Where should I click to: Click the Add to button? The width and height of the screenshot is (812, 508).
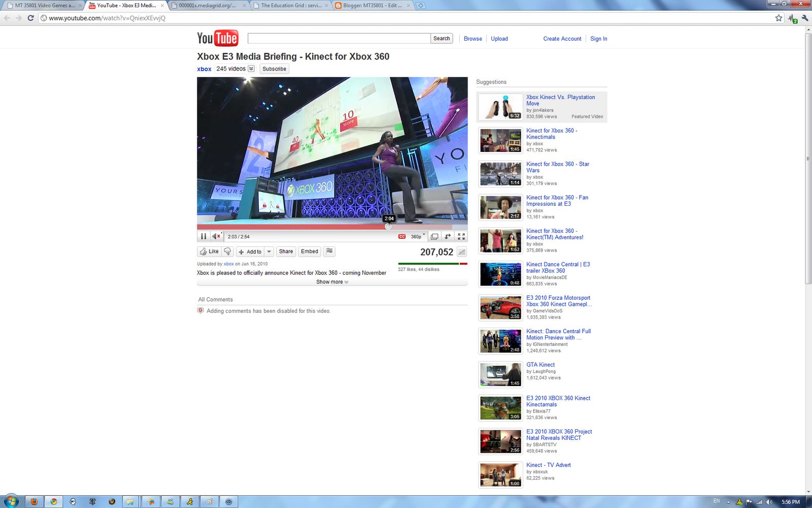250,252
